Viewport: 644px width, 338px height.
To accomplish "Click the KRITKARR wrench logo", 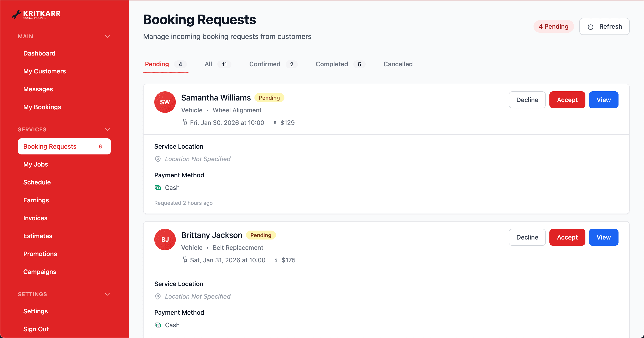I will (x=17, y=14).
